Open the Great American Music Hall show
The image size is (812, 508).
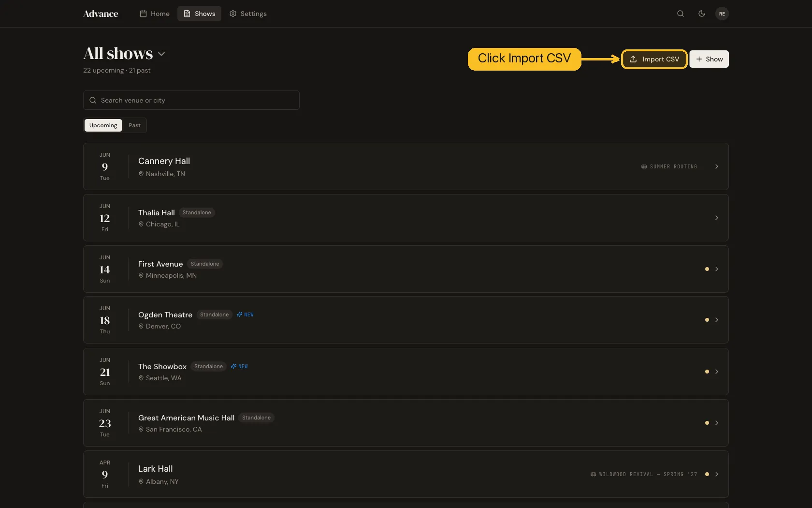coord(406,423)
